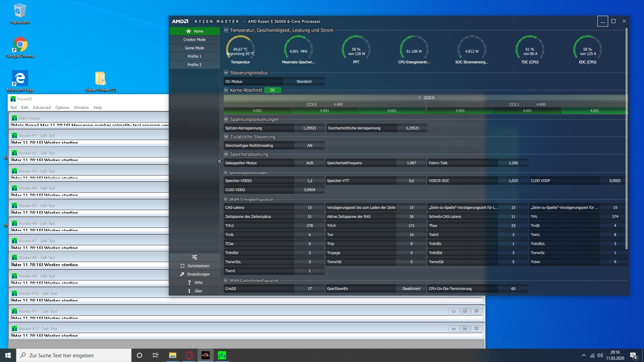The image size is (644, 362).
Task: Toggle the green OC badge beside Kerne-Abschnitt
Action: 272,90
